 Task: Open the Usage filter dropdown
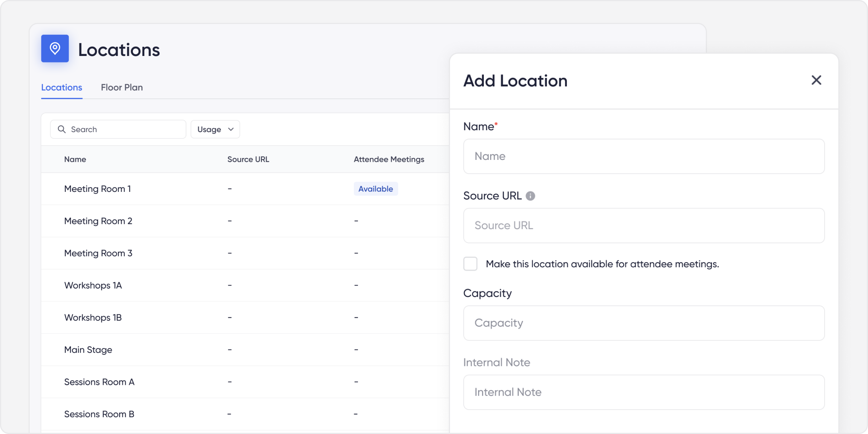[215, 129]
